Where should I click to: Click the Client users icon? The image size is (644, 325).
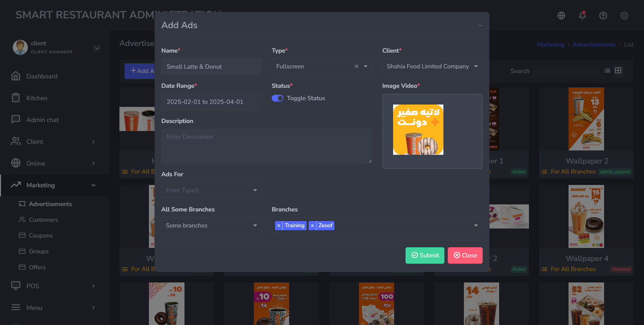[16, 141]
